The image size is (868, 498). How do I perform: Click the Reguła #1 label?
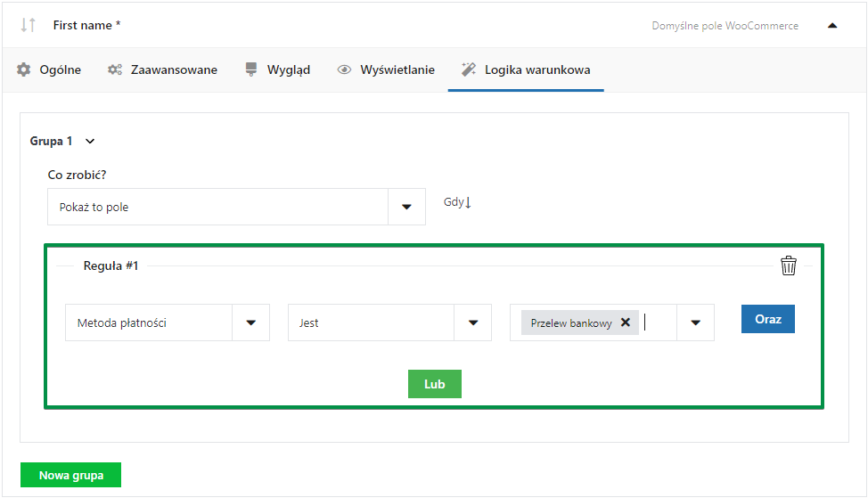[x=111, y=265]
